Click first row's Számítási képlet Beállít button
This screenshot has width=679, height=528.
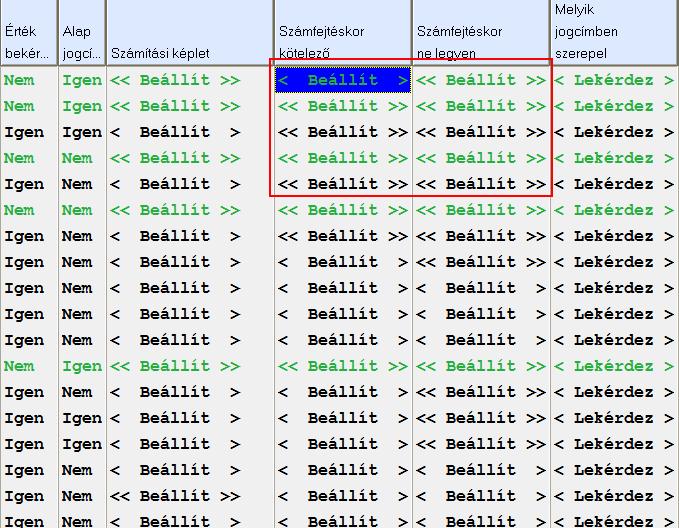click(x=175, y=80)
